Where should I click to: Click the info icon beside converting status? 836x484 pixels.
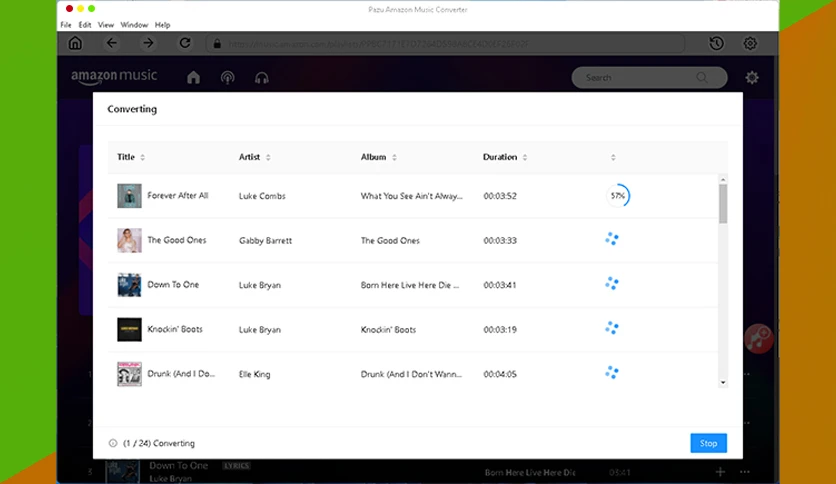click(113, 443)
